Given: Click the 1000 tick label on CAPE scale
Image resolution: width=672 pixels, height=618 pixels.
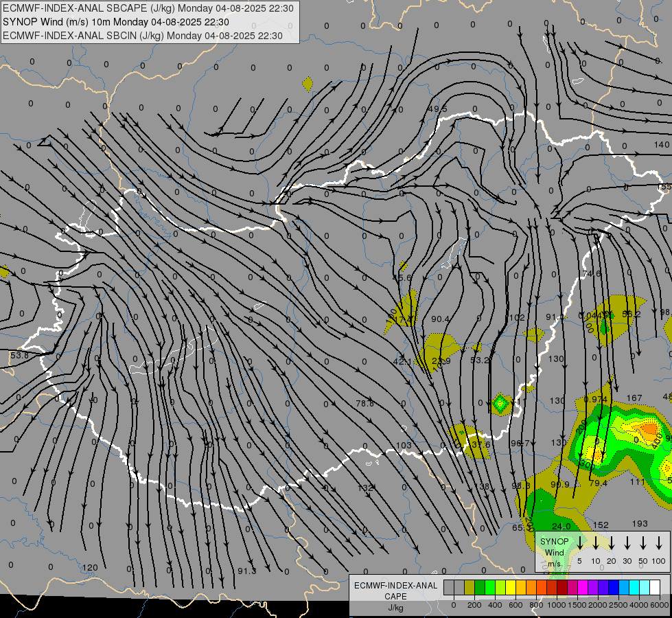Looking at the screenshot, I should point(556,605).
